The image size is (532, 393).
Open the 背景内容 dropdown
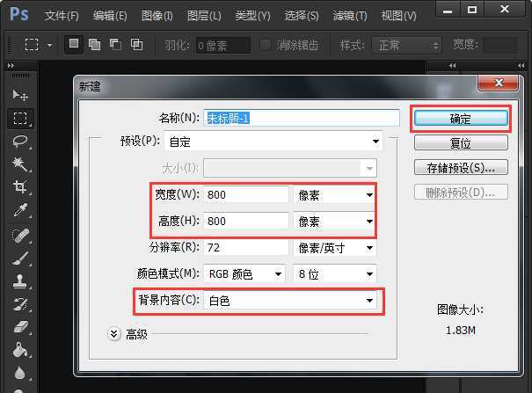coord(291,301)
